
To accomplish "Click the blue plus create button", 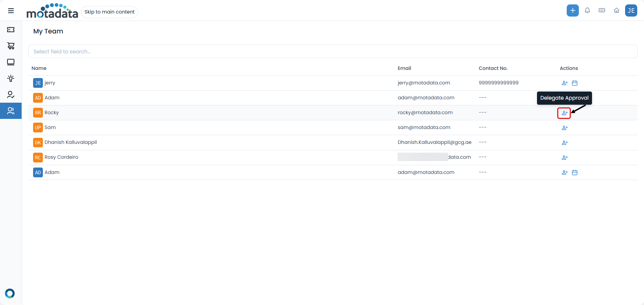I will click(x=572, y=10).
